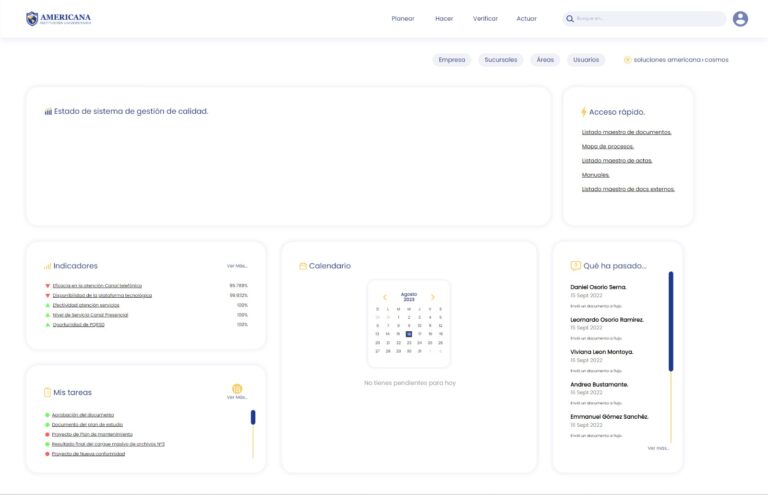Click the Usuarios pill button
Screen dimensions: 768x495
pyautogui.click(x=586, y=60)
